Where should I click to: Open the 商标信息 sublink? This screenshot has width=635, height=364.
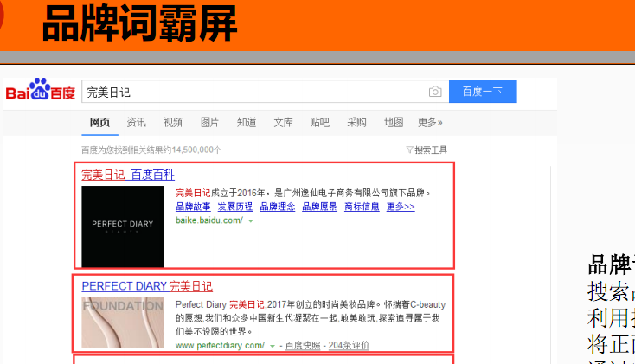click(362, 207)
